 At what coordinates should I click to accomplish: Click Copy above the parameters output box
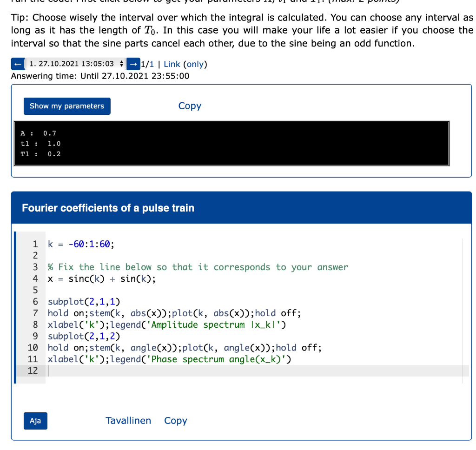coord(190,106)
